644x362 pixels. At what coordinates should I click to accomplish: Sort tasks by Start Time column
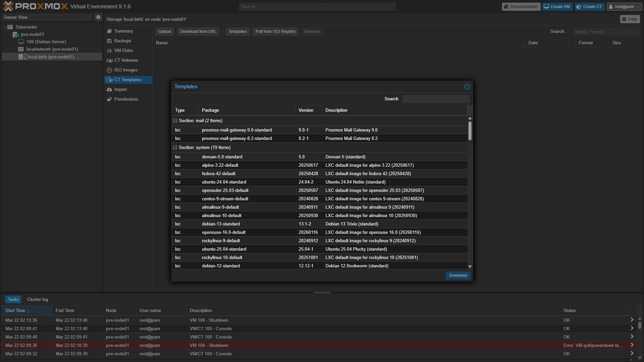tap(27, 310)
